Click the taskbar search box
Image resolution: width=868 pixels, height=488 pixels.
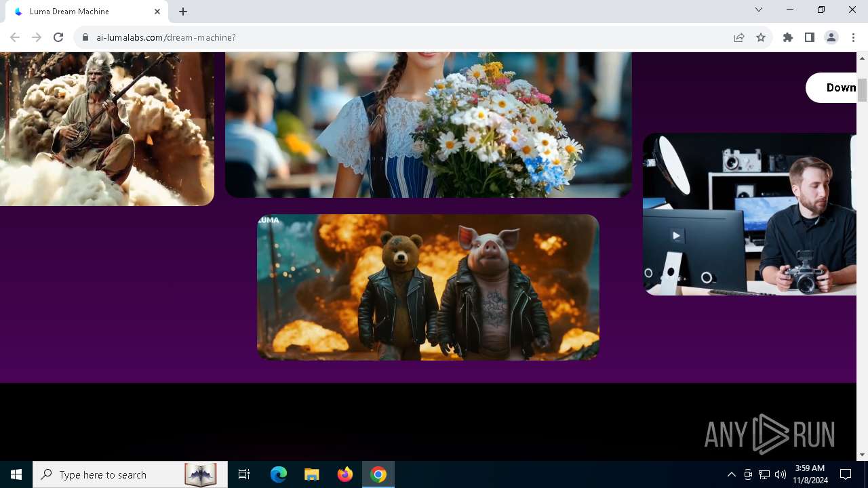pos(130,474)
